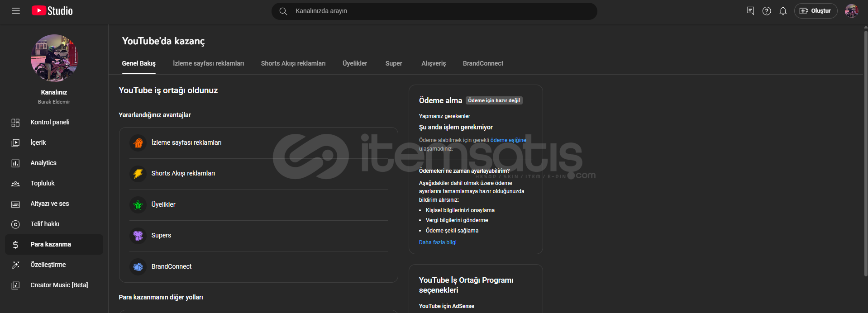Click the Telif hakkı copyright icon

[x=15, y=224]
